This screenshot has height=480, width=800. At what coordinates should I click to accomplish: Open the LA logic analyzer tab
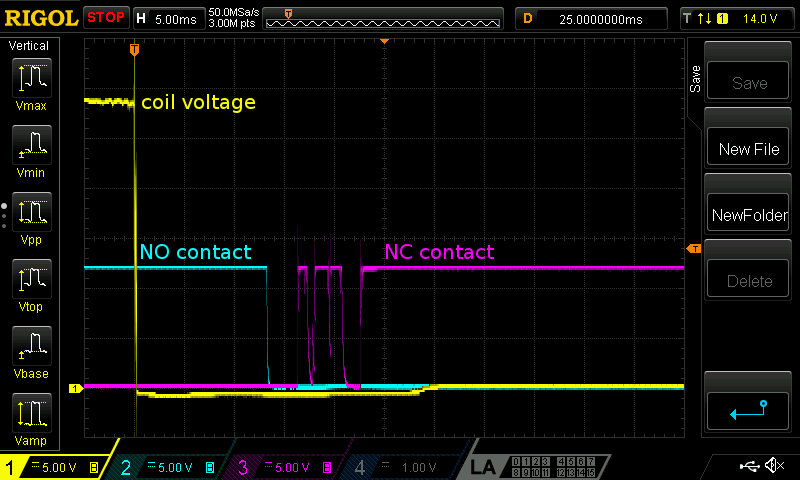click(482, 467)
